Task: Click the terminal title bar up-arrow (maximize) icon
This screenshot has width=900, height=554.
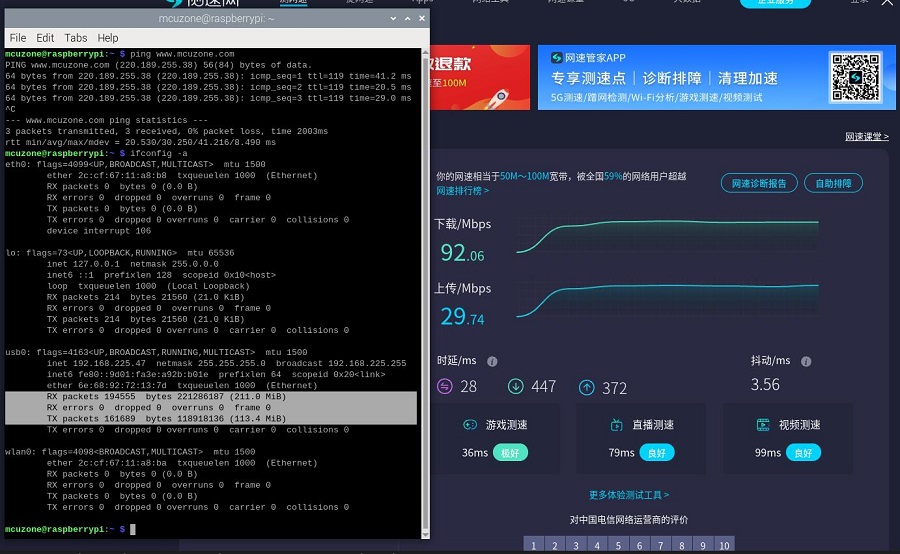Action: 408,18
